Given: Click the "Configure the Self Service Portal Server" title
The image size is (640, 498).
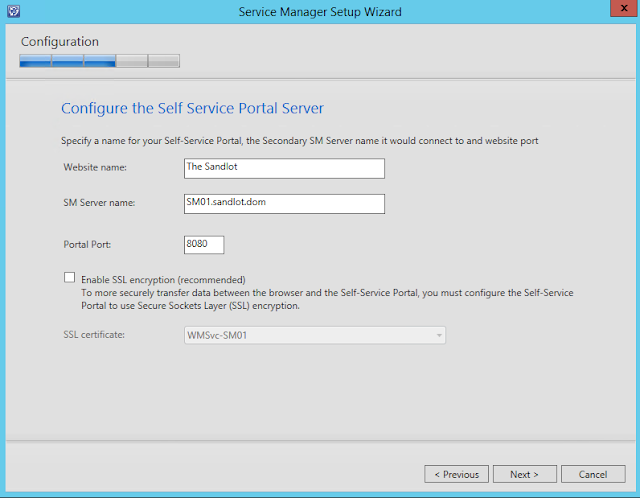Looking at the screenshot, I should tap(192, 108).
